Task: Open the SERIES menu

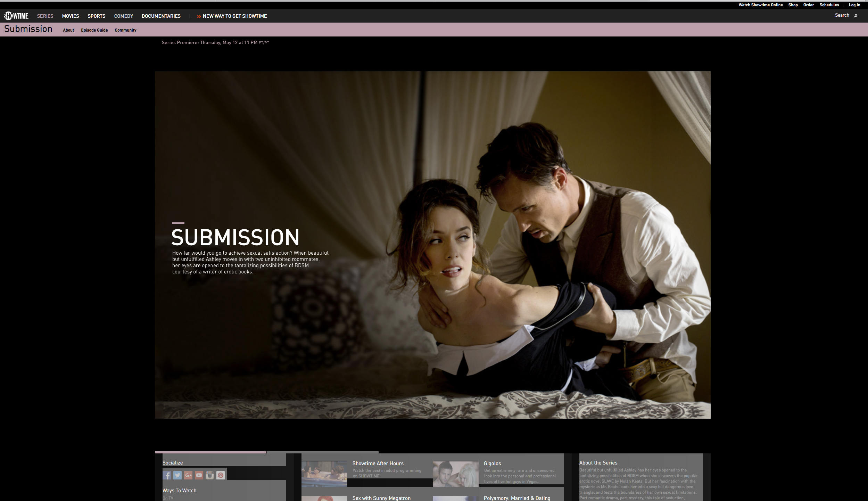Action: [x=45, y=16]
